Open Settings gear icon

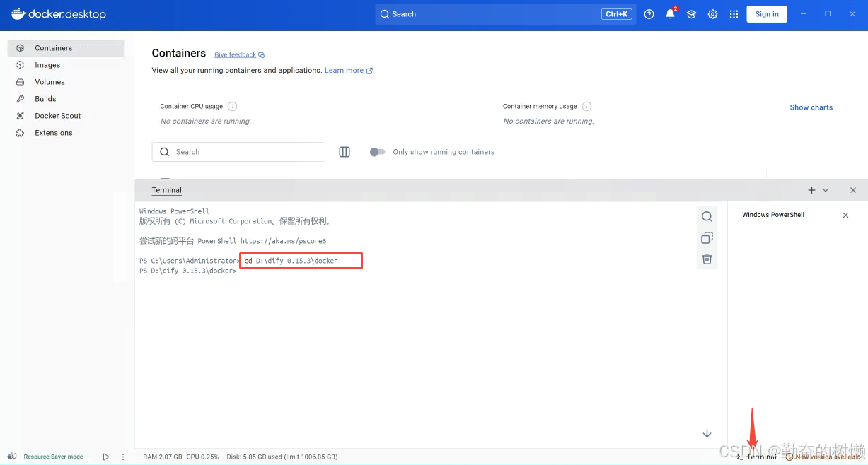click(713, 14)
